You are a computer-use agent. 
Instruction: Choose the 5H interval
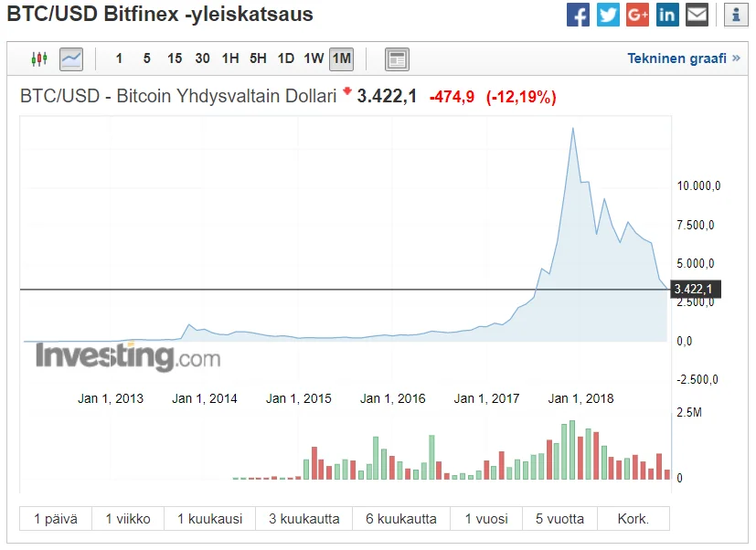258,59
